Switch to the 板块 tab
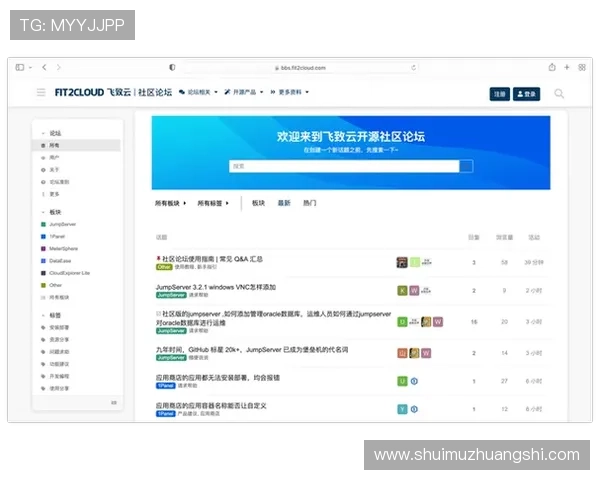Image resolution: width=600 pixels, height=480 pixels. pos(258,203)
